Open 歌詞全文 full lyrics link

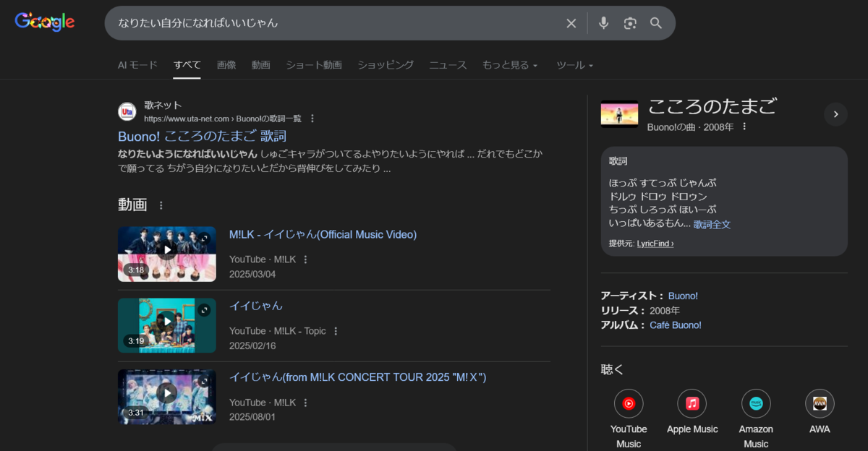tap(712, 225)
